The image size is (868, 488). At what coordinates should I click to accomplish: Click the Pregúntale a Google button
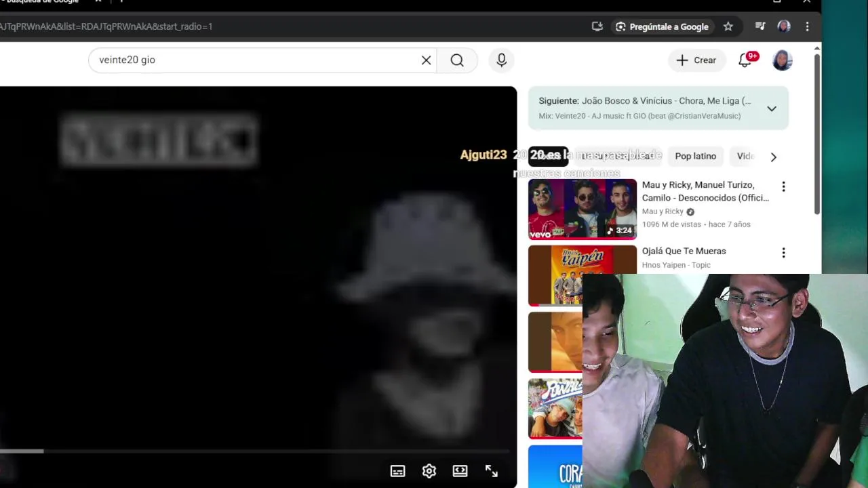(x=661, y=26)
